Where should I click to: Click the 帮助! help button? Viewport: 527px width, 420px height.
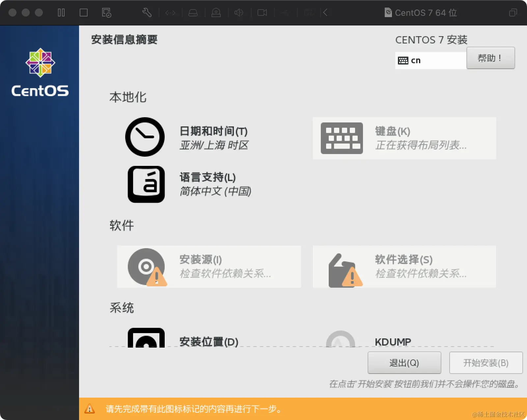(491, 58)
